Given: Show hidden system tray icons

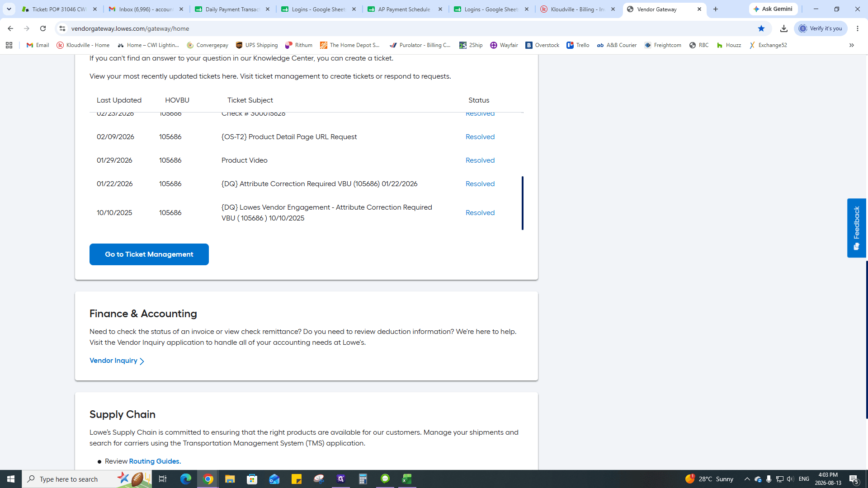Looking at the screenshot, I should 747,479.
